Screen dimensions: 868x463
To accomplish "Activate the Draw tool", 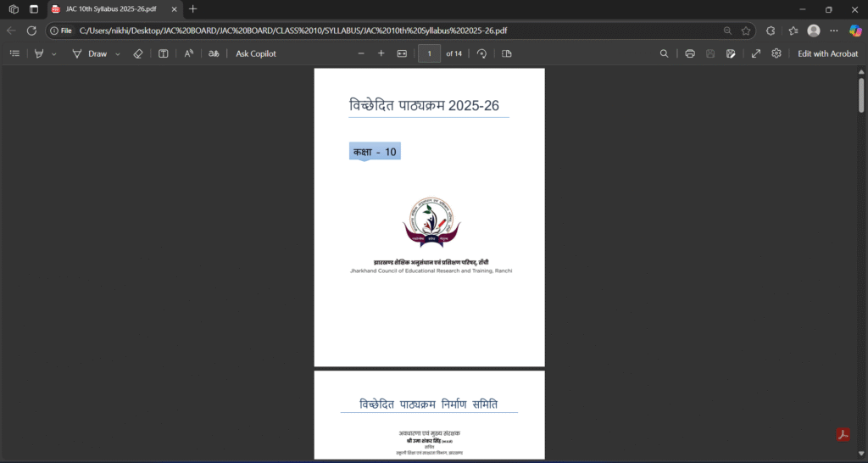I will tap(90, 53).
